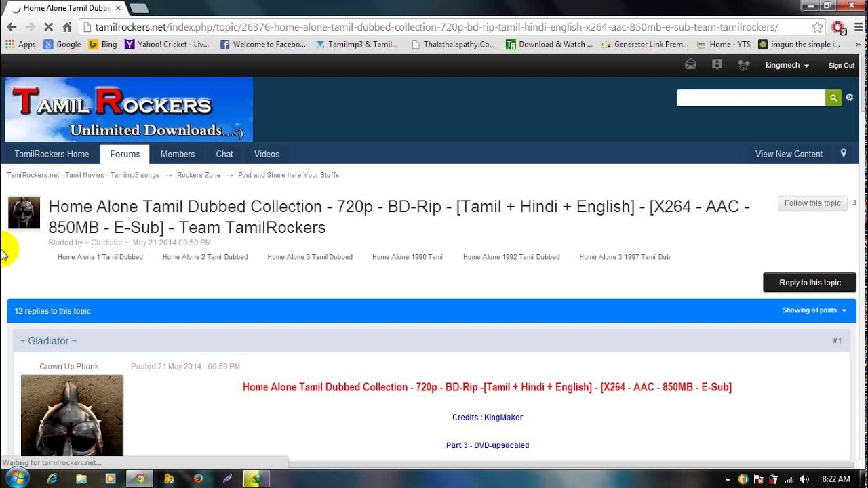Expand the Showing all posts dropdown
The width and height of the screenshot is (868, 488).
pos(814,310)
